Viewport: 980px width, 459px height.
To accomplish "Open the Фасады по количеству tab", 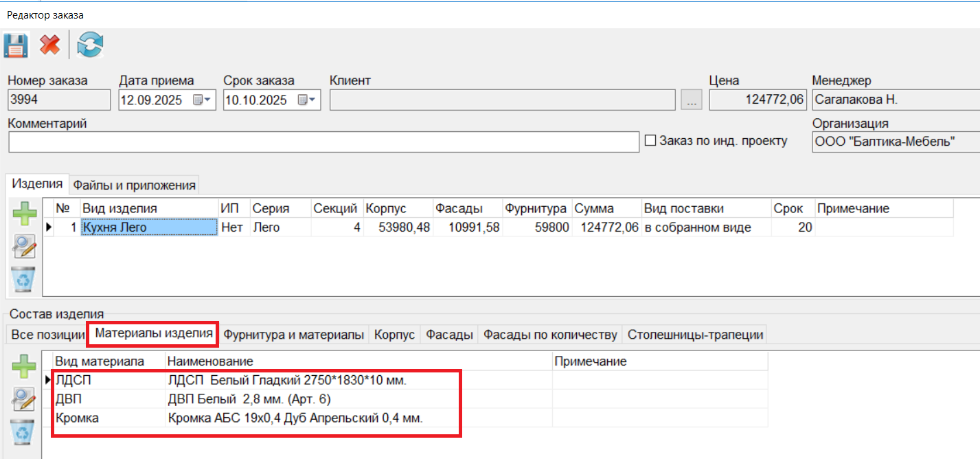I will pyautogui.click(x=550, y=335).
